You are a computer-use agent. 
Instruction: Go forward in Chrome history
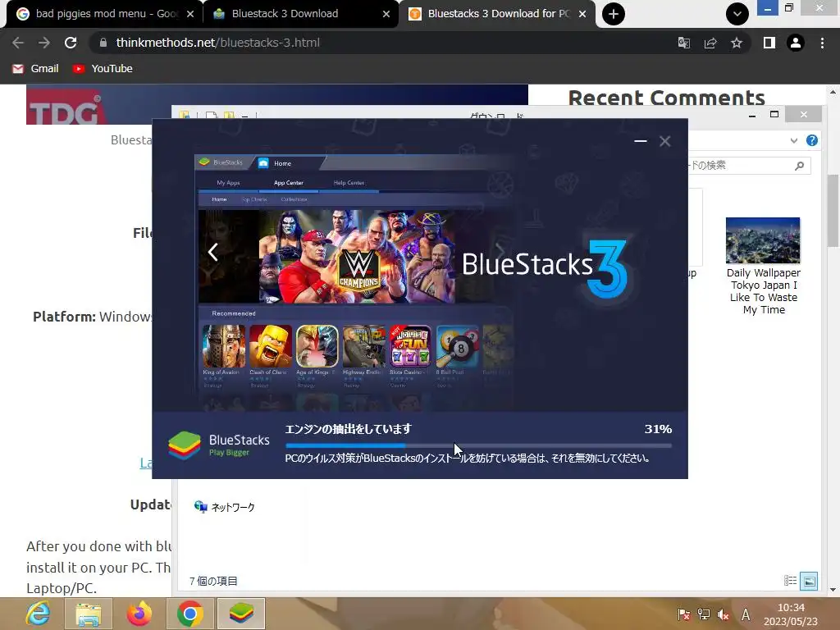(x=44, y=43)
